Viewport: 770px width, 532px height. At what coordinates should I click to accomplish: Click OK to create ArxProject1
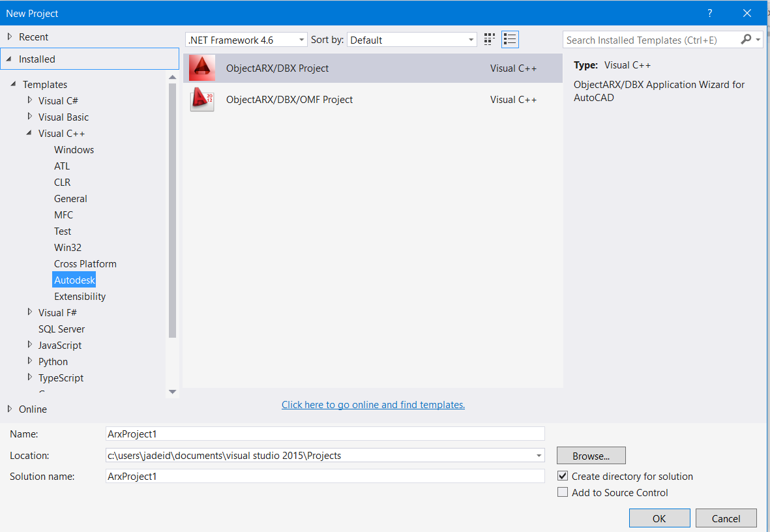point(659,518)
